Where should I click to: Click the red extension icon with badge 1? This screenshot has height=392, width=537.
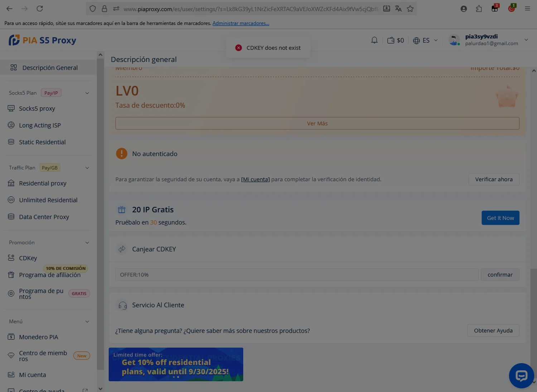tap(512, 8)
